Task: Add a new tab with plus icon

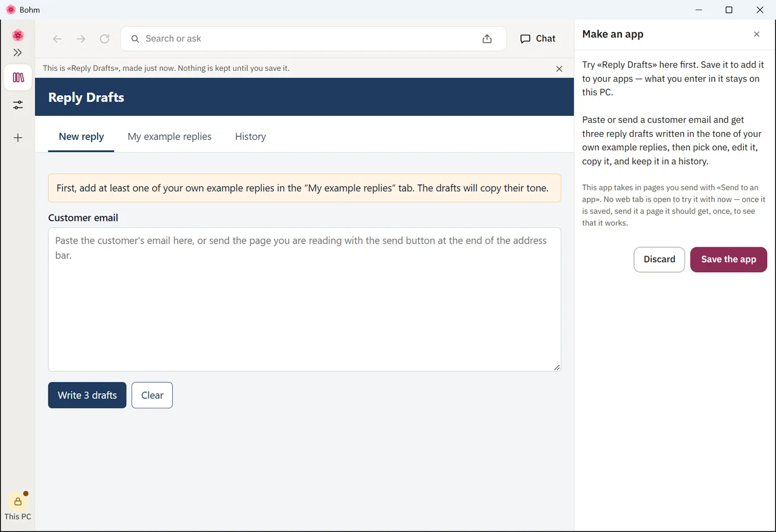Action: coord(18,138)
